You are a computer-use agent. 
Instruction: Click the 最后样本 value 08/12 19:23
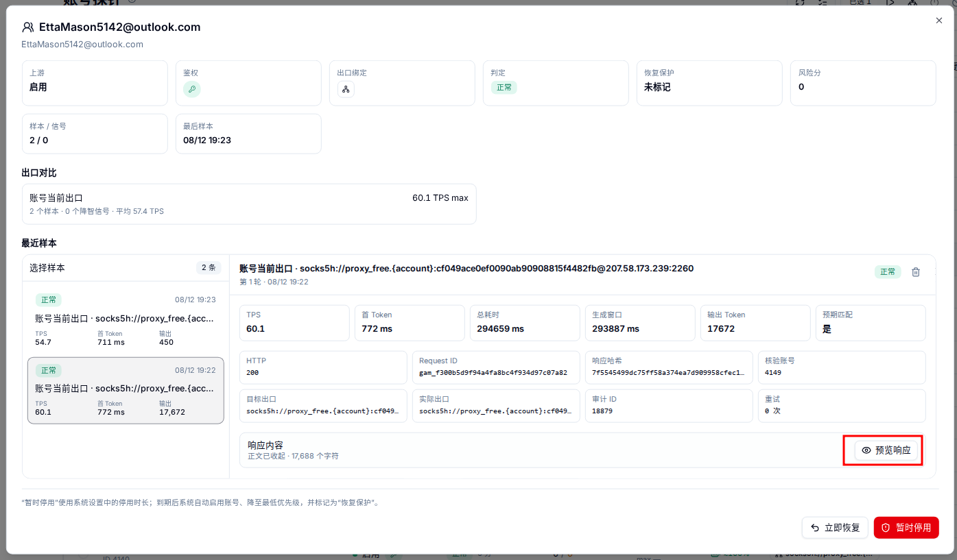click(x=207, y=141)
